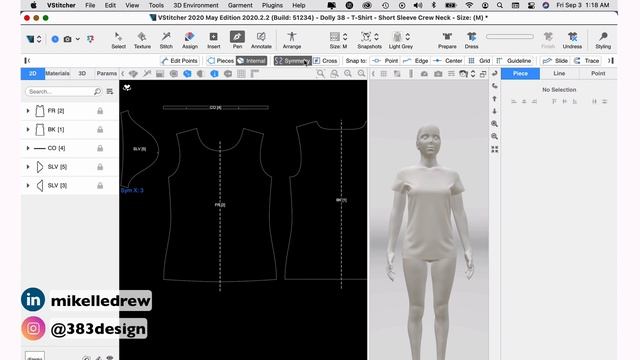Image resolution: width=640 pixels, height=360 pixels.
Task: Select the Pen tool
Action: [237, 40]
